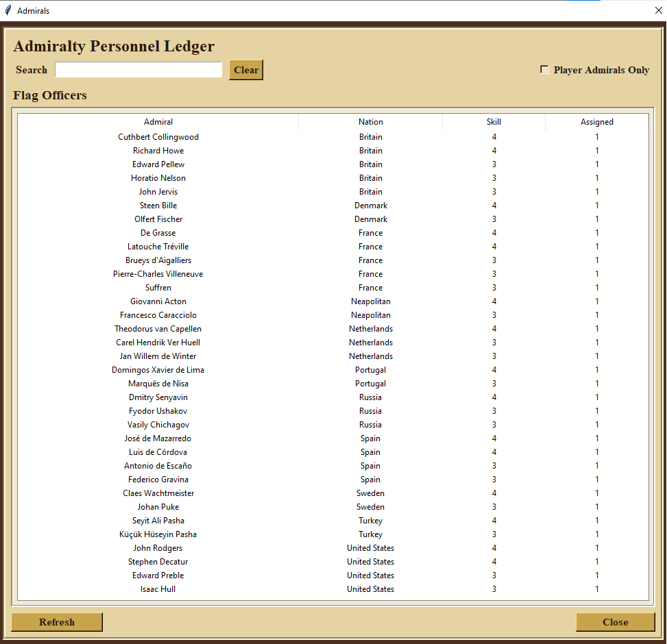Click assigned value 1 in Suffren row
Screen dimensions: 667x644
tap(597, 288)
